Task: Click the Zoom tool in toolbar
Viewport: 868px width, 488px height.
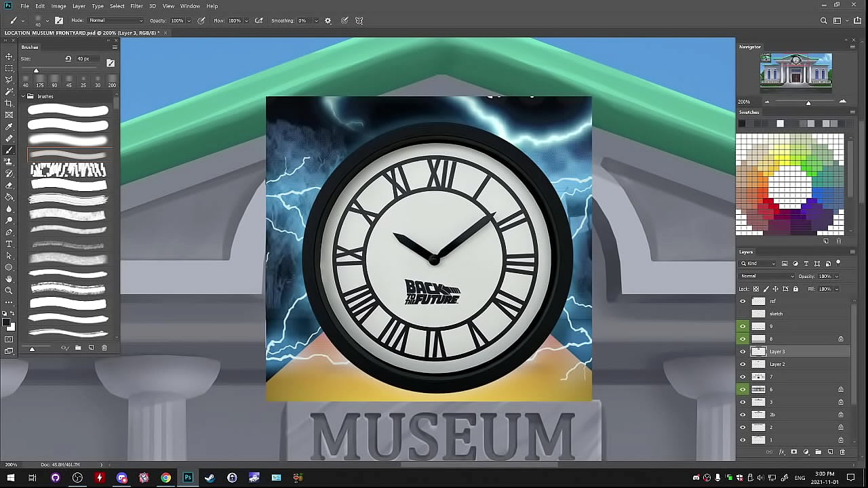Action: pyautogui.click(x=9, y=290)
